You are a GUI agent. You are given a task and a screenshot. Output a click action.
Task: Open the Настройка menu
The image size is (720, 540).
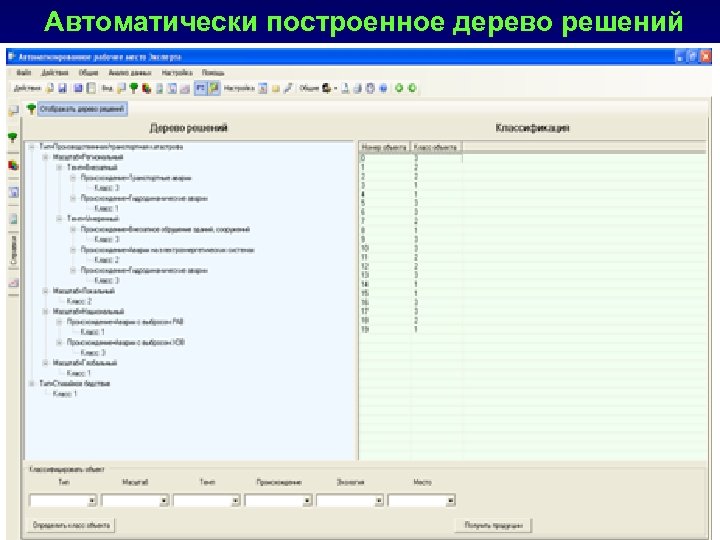tap(177, 73)
